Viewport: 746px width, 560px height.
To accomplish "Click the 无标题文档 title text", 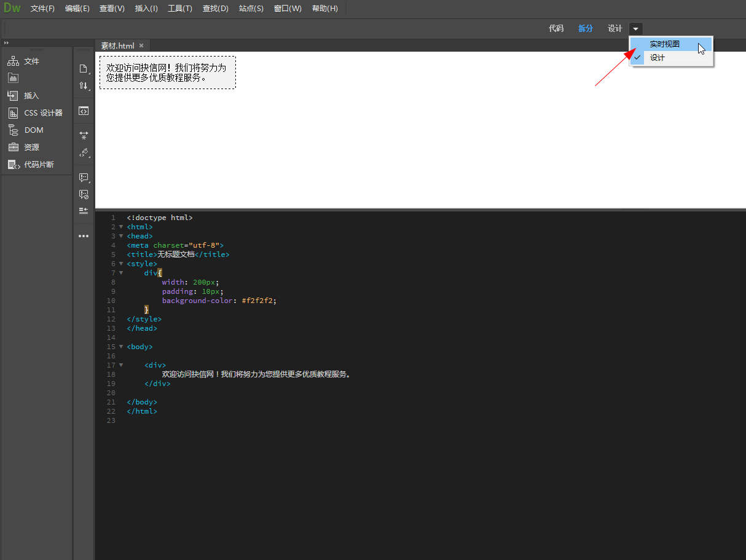I will tap(176, 254).
